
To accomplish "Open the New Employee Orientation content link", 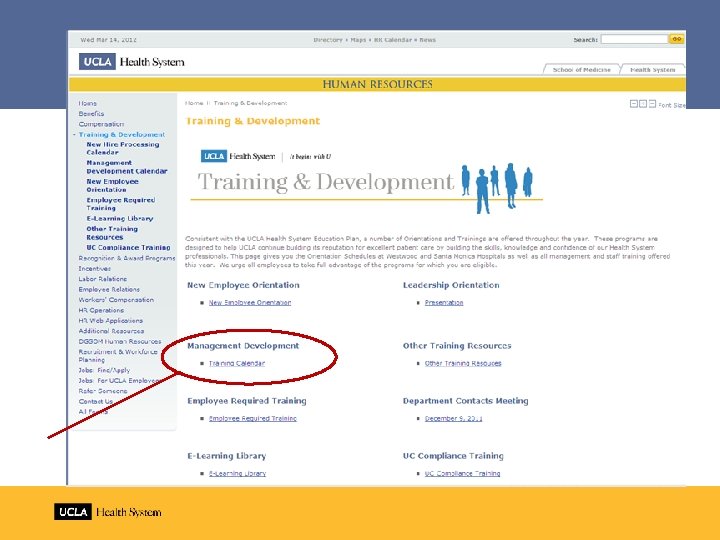I will pyautogui.click(x=250, y=303).
